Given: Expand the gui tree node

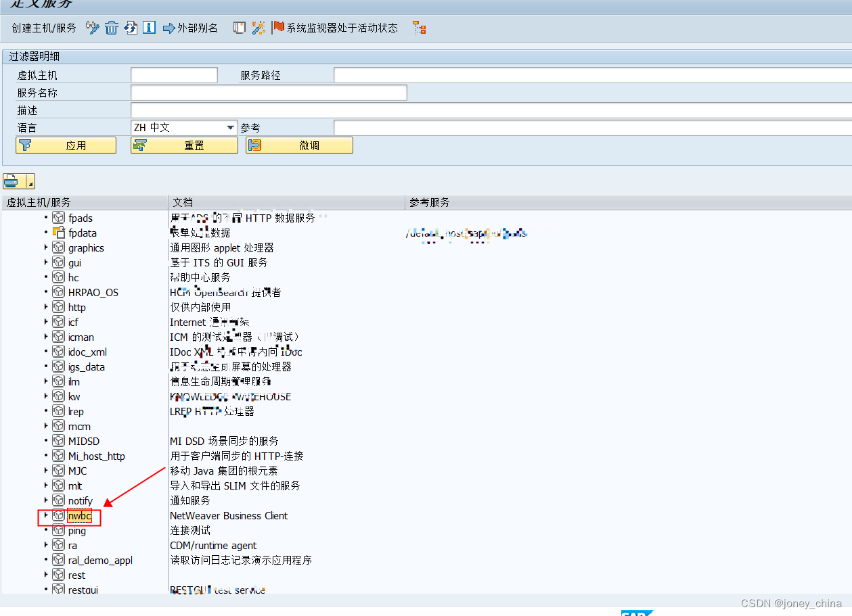Looking at the screenshot, I should 46,262.
